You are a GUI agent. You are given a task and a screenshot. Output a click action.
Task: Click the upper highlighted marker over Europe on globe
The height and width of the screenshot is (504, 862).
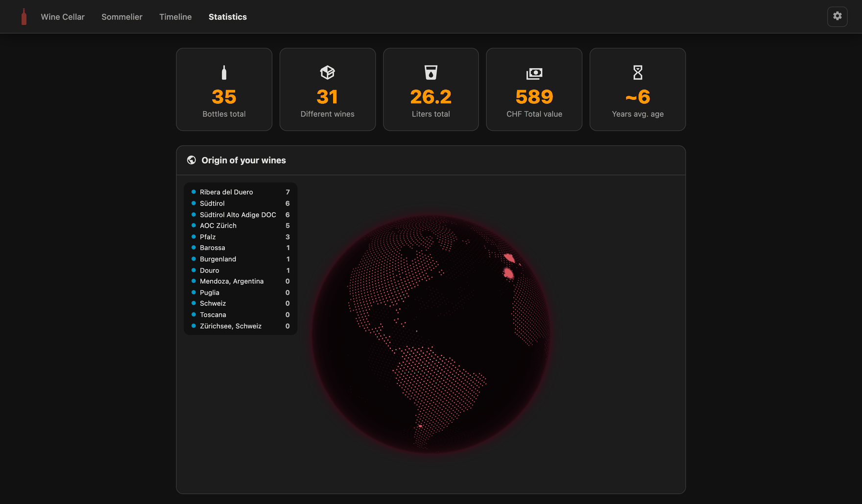pyautogui.click(x=509, y=257)
